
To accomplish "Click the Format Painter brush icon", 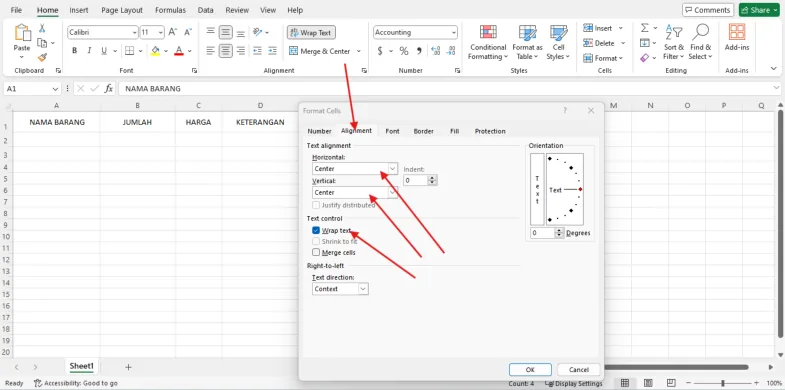I will [43, 58].
